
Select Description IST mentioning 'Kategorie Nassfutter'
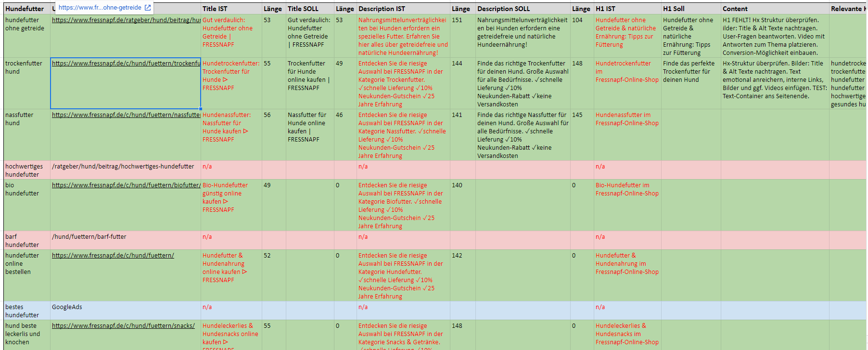coord(403,135)
